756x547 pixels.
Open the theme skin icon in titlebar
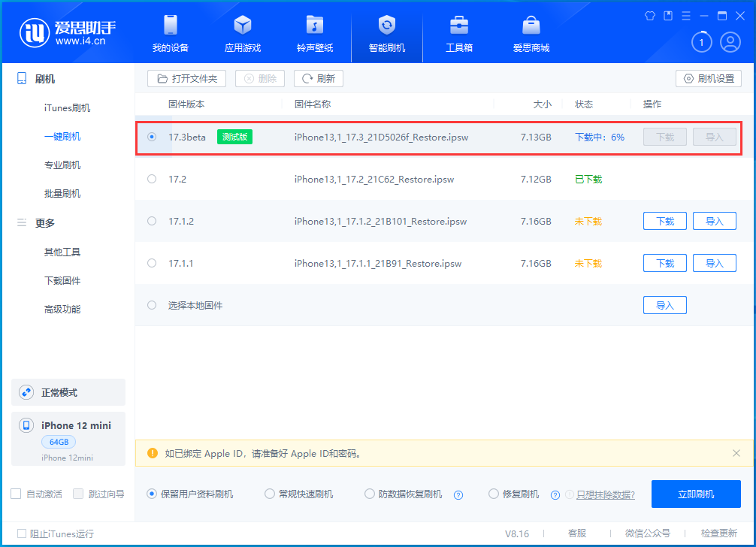pyautogui.click(x=649, y=15)
